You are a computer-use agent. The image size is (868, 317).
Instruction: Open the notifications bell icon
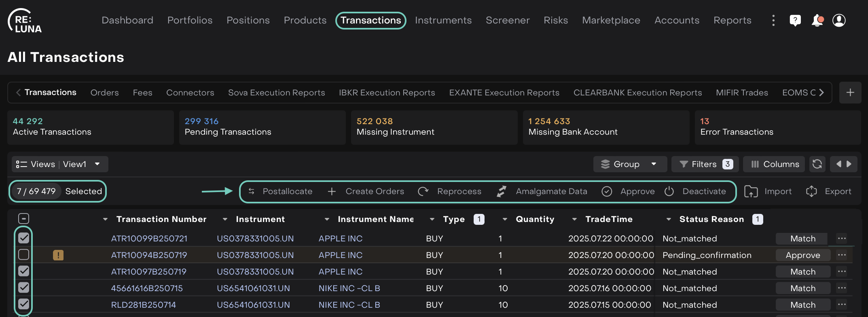pos(817,20)
